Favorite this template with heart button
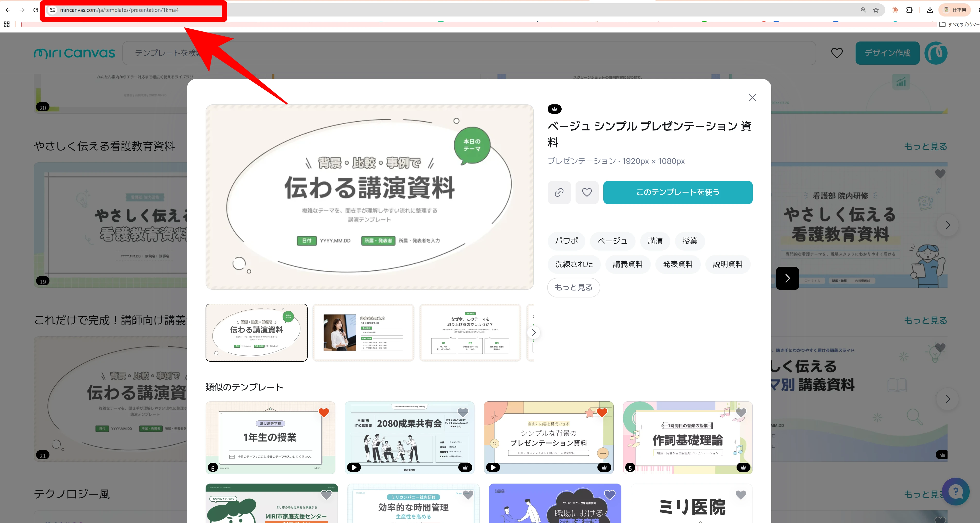Screen dimensions: 980x523 587,192
